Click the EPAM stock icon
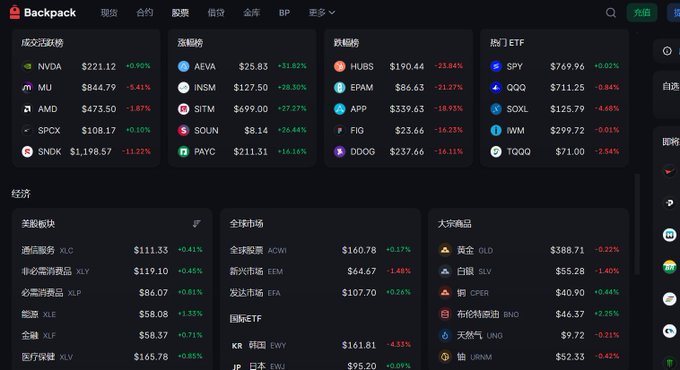This screenshot has width=680, height=370. tap(340, 88)
